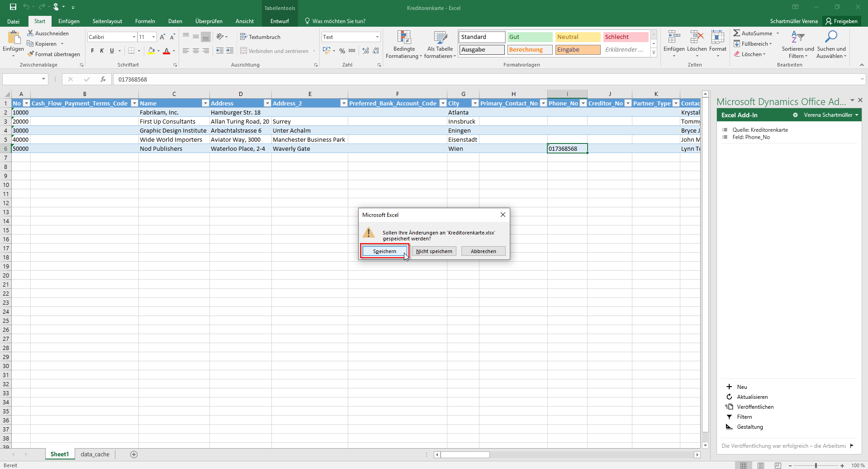868x469 pixels.
Task: Toggle Textumbruch wrap text
Action: [260, 37]
